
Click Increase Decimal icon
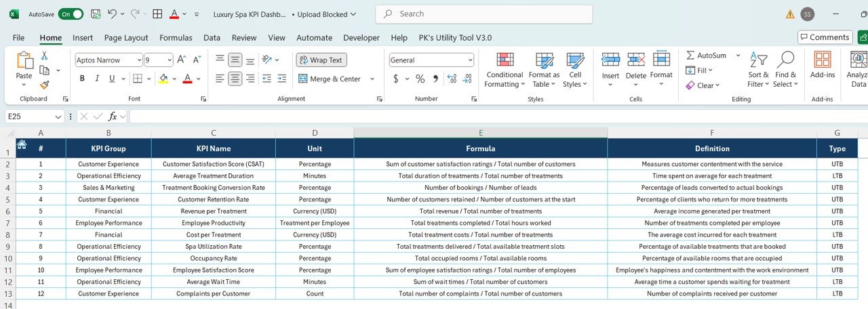pyautogui.click(x=452, y=79)
